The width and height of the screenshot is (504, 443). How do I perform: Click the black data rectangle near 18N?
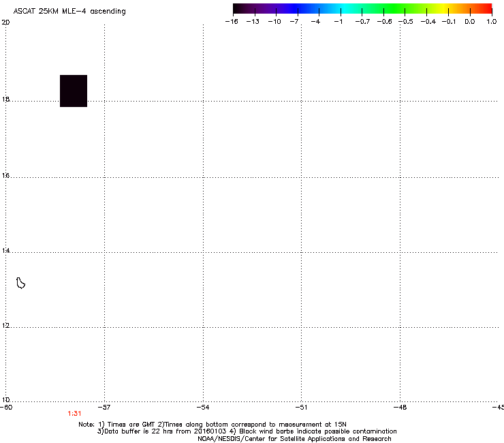(x=74, y=91)
